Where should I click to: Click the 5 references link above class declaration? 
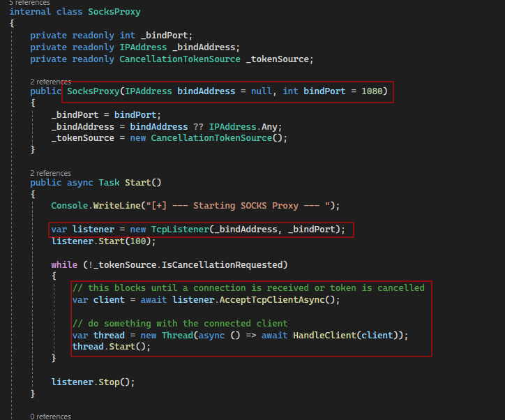coord(30,3)
